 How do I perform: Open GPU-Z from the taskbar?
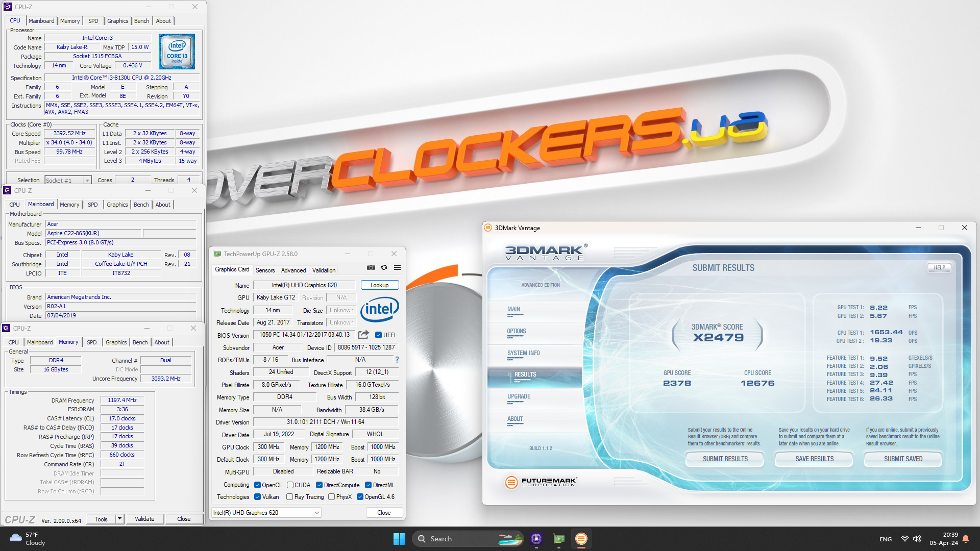coord(559,539)
